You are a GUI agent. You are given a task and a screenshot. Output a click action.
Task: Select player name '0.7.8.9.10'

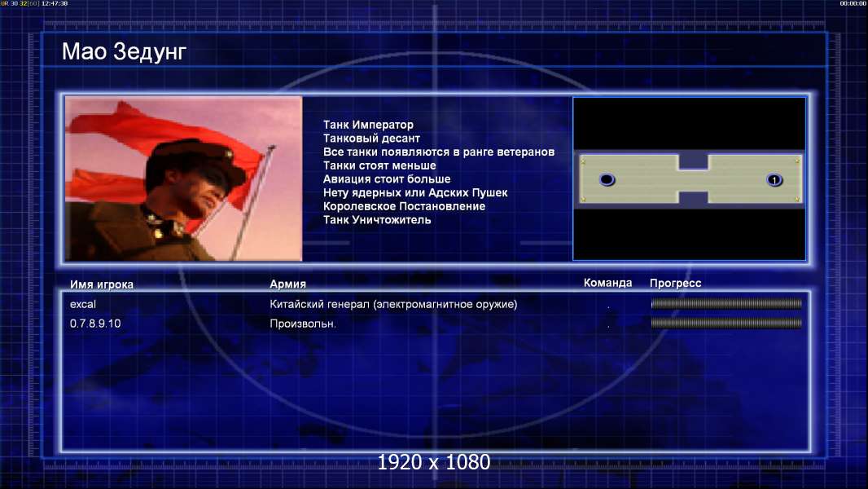(x=95, y=324)
